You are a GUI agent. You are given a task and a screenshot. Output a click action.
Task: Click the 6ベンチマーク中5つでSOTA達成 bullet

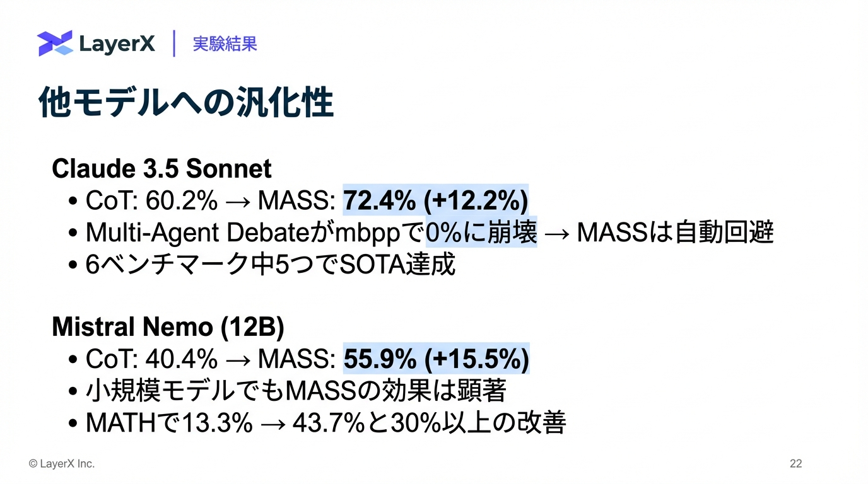point(271,265)
